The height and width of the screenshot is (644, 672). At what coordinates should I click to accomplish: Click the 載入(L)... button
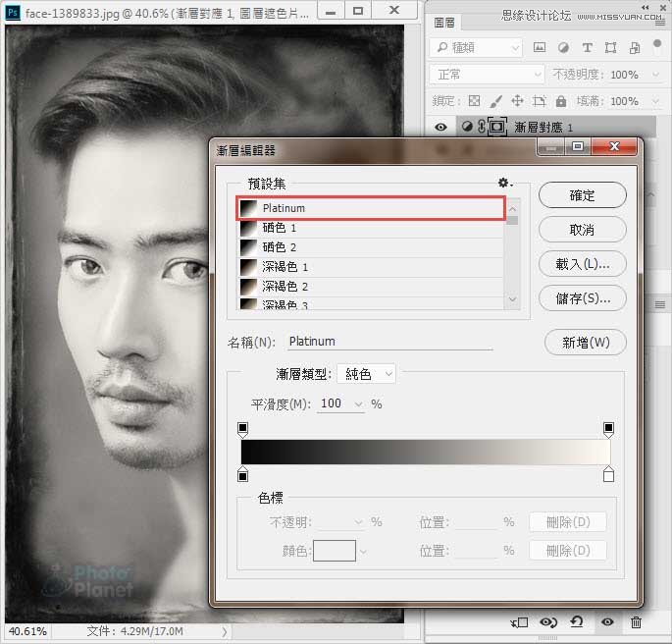click(x=582, y=264)
